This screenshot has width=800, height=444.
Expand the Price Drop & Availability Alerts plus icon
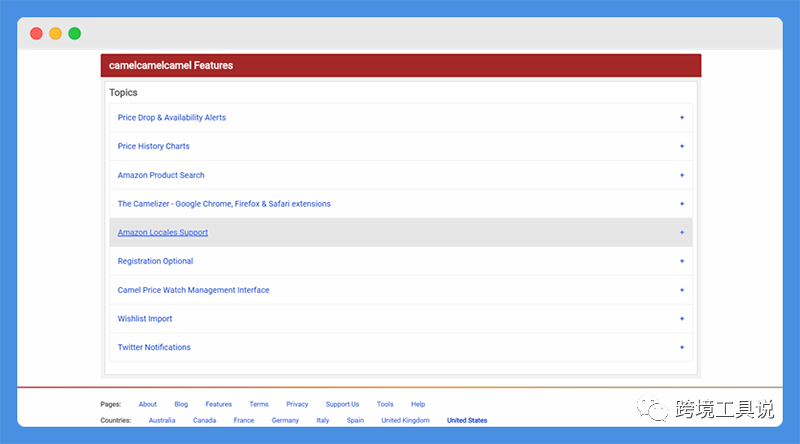click(x=682, y=117)
